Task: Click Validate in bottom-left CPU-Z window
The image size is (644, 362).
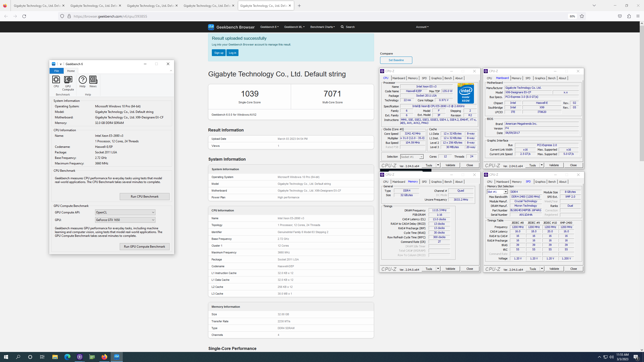Action: 450,269
